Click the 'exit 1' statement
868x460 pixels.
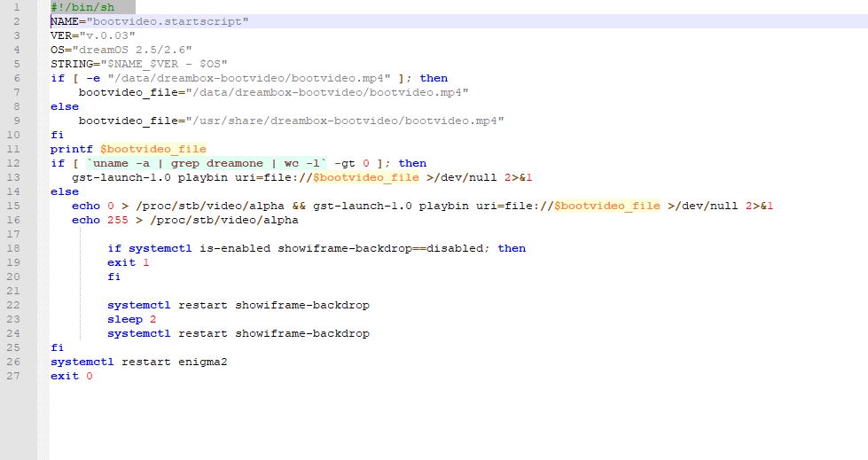(128, 262)
